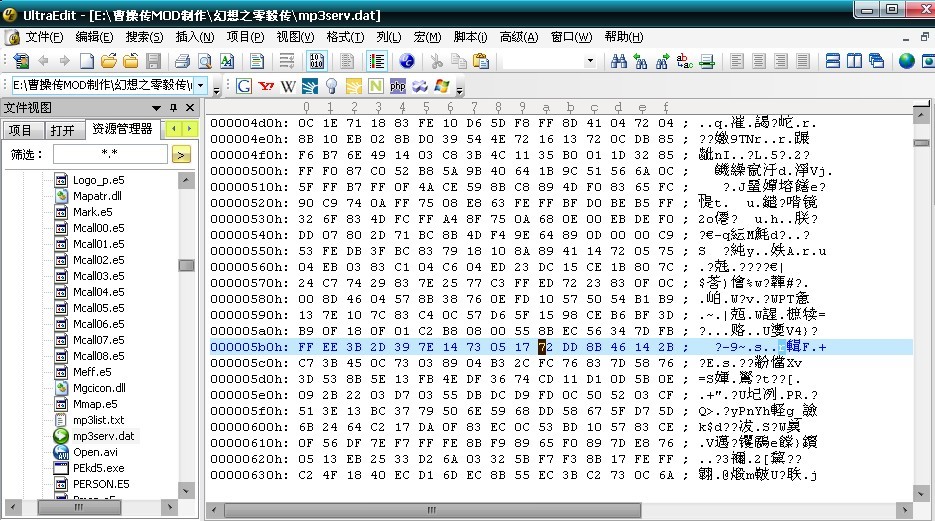Click the Find Previous binoculars icon
Screen dimensions: 935x521
(641, 61)
